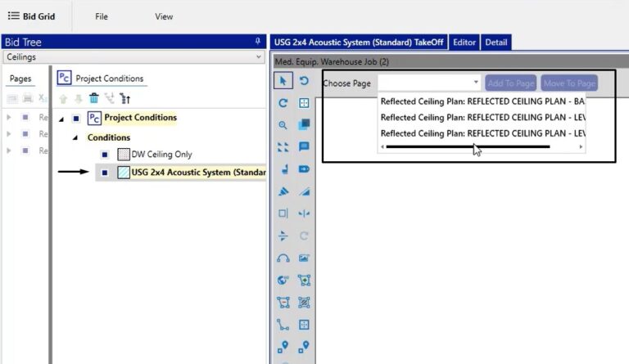Click the redo clockwise arrow icon

pos(283,103)
